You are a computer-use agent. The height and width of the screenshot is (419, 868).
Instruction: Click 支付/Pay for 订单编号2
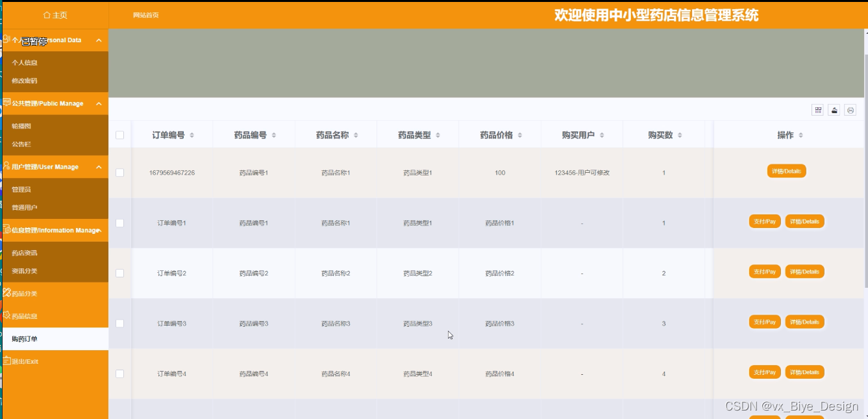[765, 272]
